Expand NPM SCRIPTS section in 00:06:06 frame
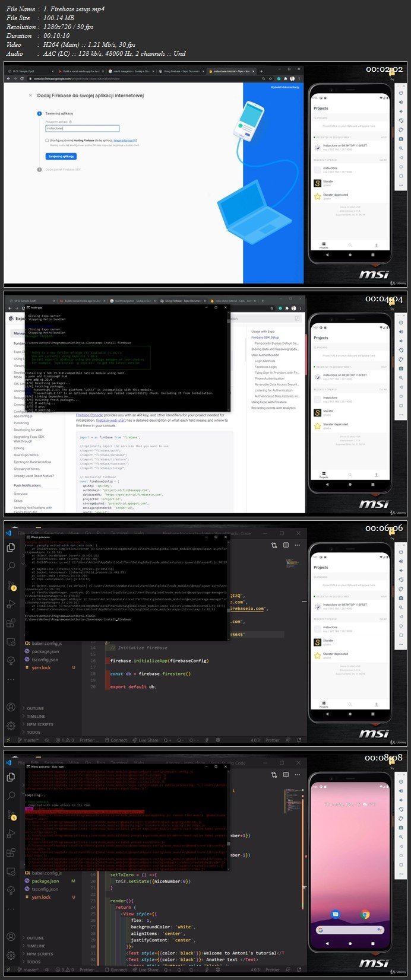 40,724
